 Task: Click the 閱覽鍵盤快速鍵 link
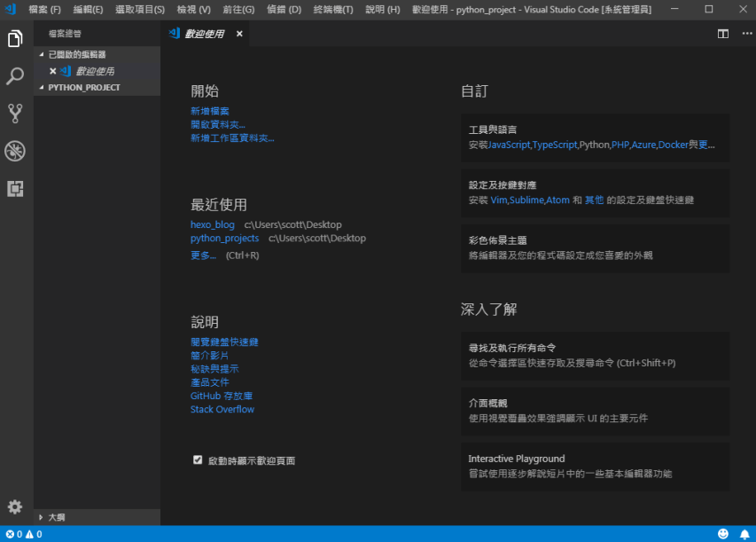click(x=224, y=342)
